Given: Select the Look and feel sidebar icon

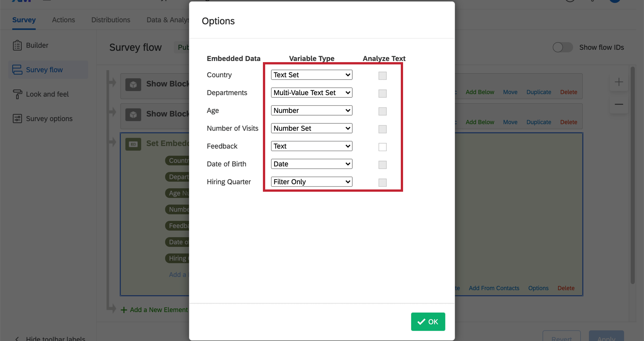Looking at the screenshot, I should click(x=17, y=94).
